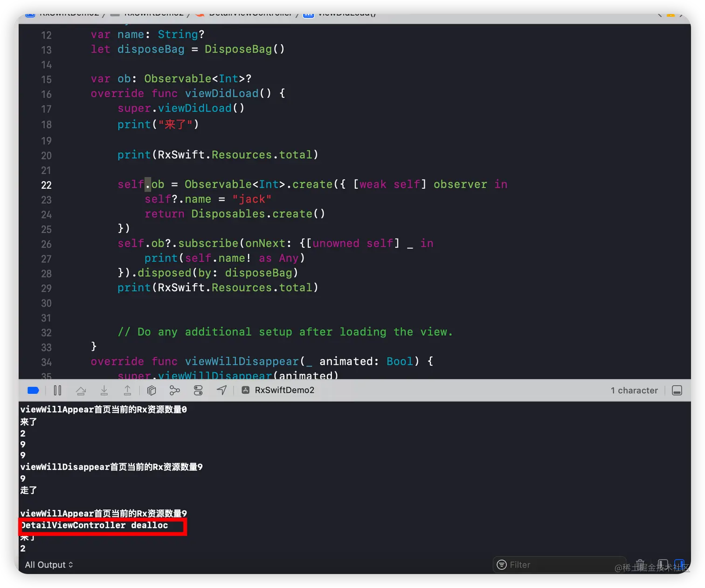705x588 pixels.
Task: Click the "jack" string literal on line 23
Action: [x=252, y=199]
